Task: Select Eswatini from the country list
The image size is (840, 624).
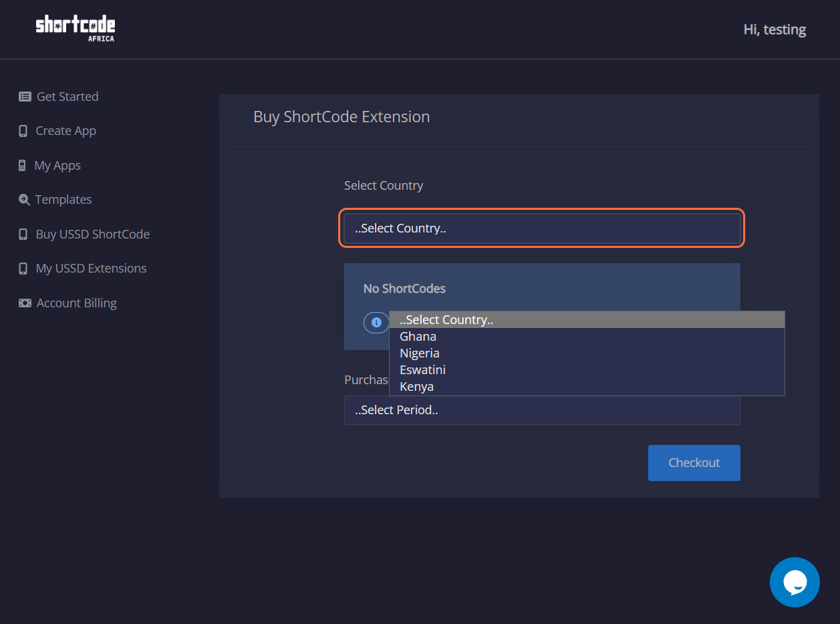Action: tap(587, 370)
